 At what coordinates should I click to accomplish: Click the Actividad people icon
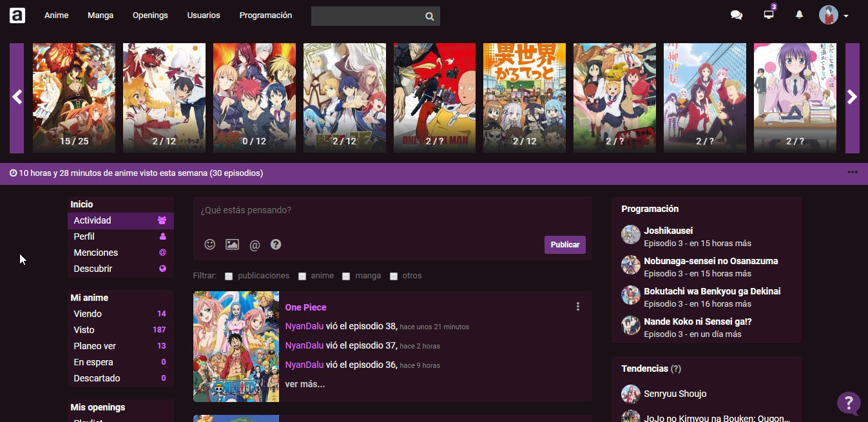(162, 220)
